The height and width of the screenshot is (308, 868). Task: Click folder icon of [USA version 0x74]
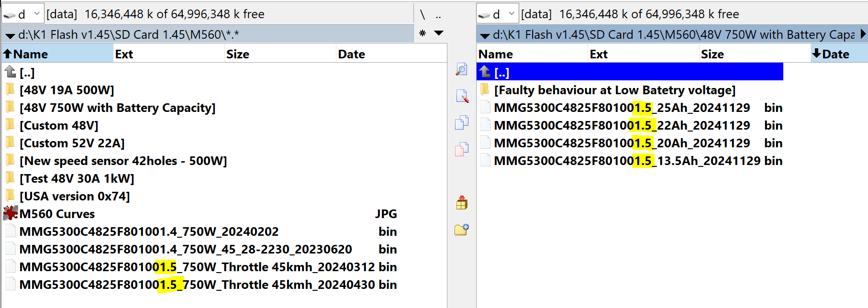[10, 195]
